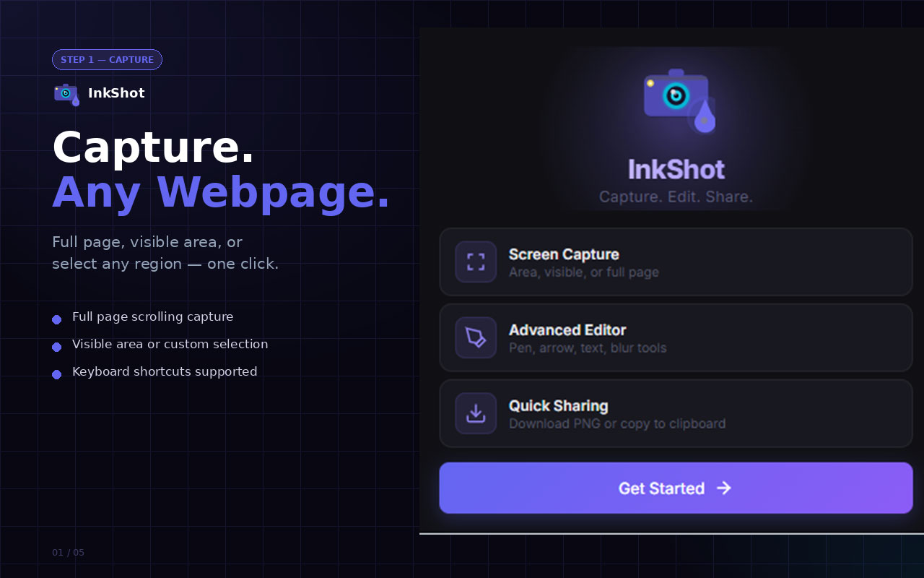924x578 pixels.
Task: Click the 01 / 05 slide indicator
Action: 68,553
